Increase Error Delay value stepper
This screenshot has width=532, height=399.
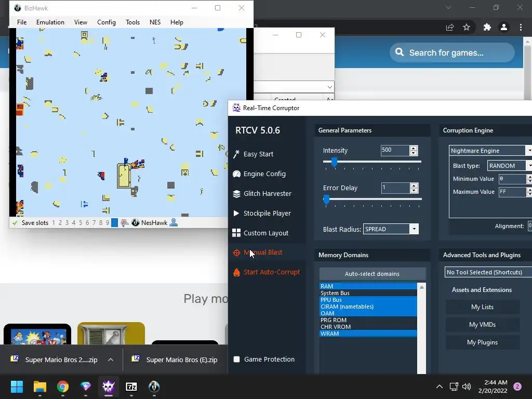414,185
